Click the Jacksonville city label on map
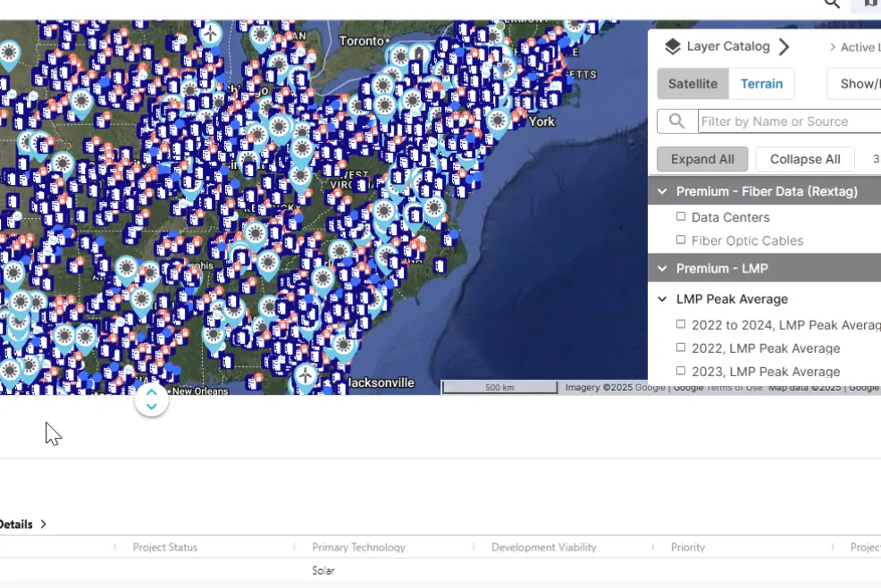Screen dimensions: 881x588 381,382
